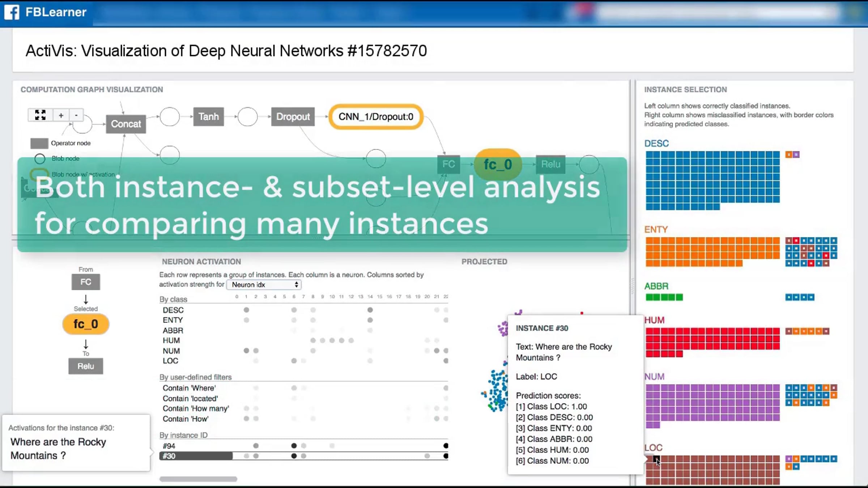The width and height of the screenshot is (868, 488).
Task: Click the ABBR green instance squares
Action: tap(664, 297)
